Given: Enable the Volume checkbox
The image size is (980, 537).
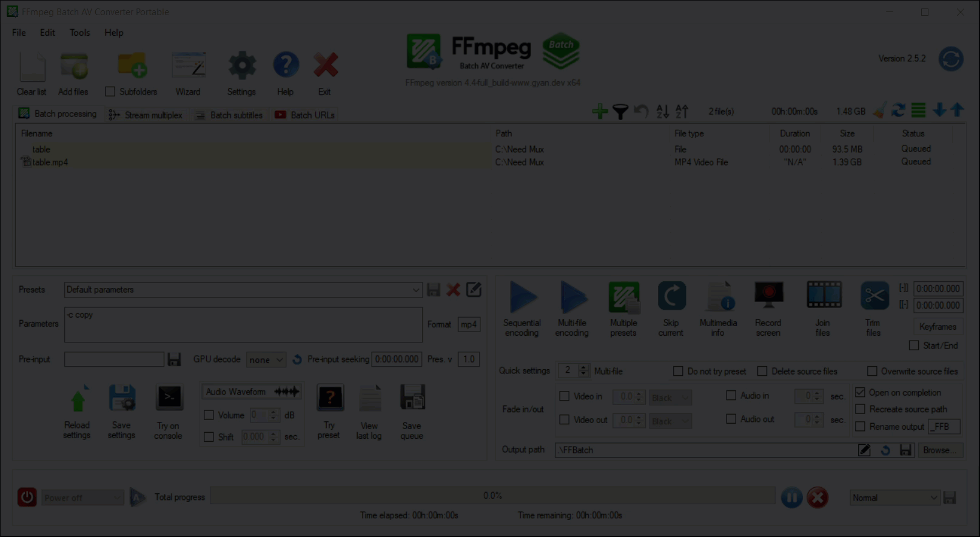Looking at the screenshot, I should (209, 415).
